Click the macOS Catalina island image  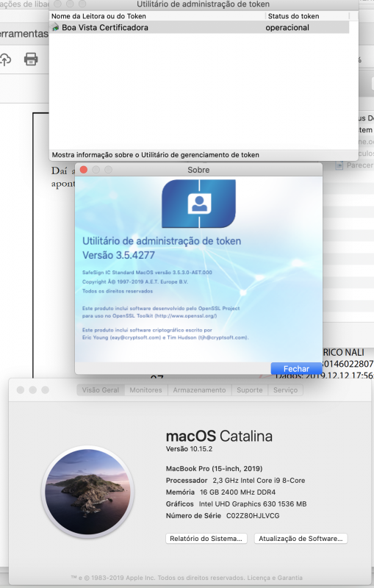click(87, 492)
